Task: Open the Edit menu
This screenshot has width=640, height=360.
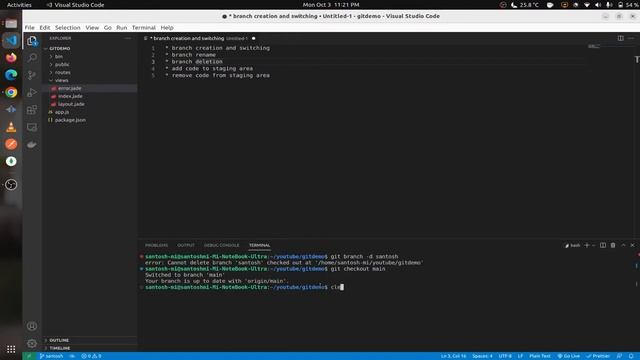Action: click(x=45, y=28)
